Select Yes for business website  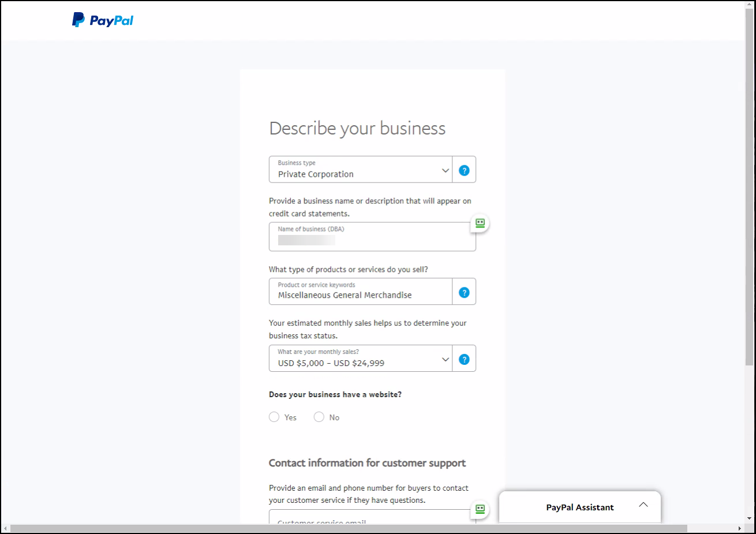point(274,417)
